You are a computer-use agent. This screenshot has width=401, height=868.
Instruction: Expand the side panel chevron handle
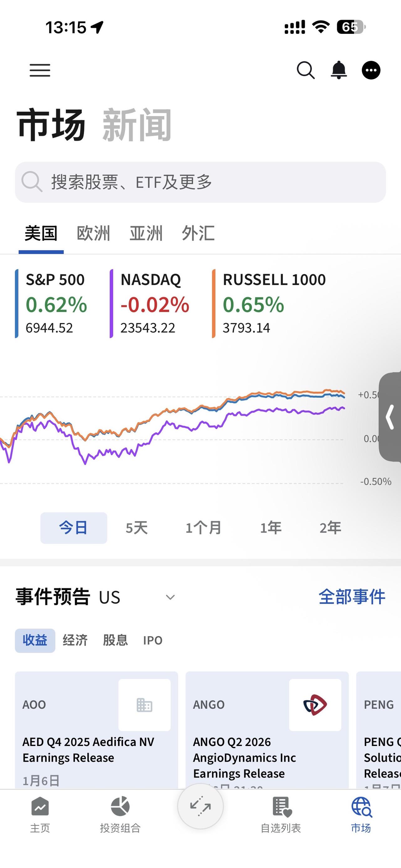(390, 417)
